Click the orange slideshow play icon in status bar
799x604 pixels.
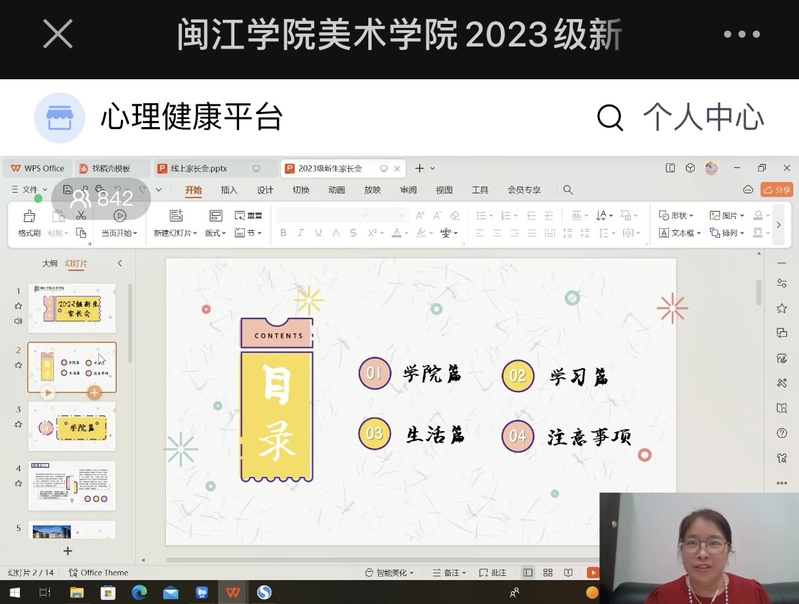[x=593, y=573]
